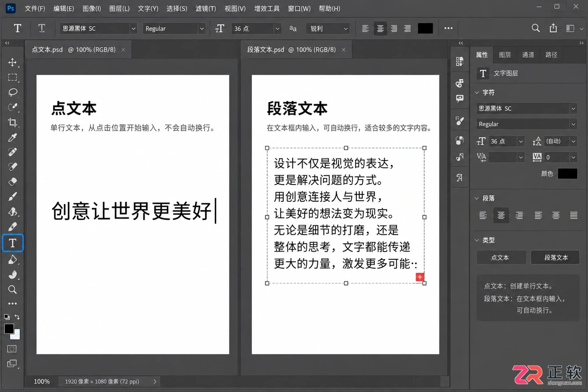The width and height of the screenshot is (588, 392).
Task: Align text left in options bar
Action: 365,28
